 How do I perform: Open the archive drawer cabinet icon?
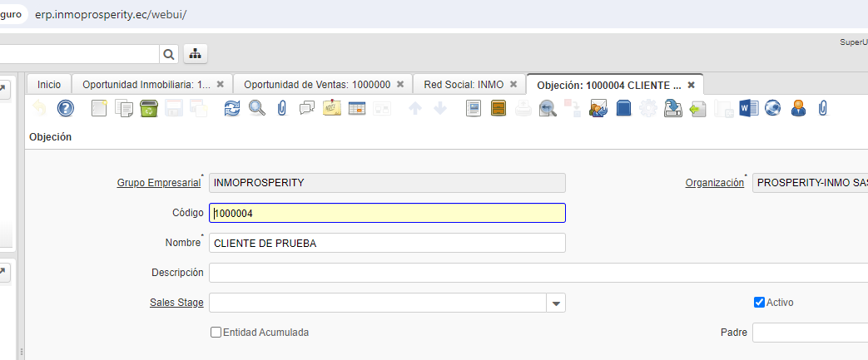498,108
